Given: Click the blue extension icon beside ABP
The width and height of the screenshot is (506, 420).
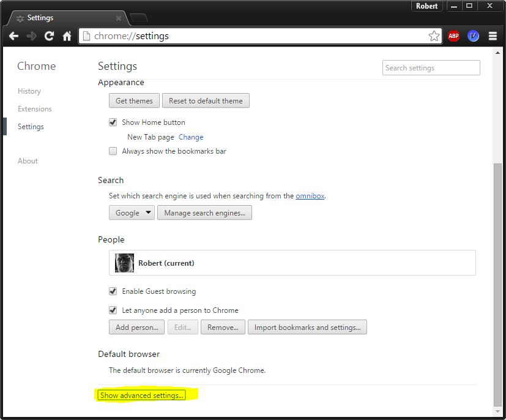Looking at the screenshot, I should [473, 36].
